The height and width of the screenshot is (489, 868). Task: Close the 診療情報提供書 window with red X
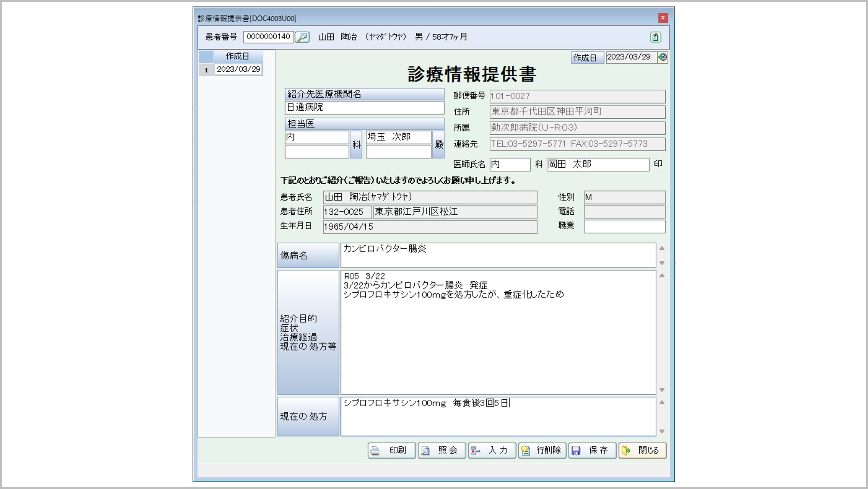click(x=663, y=18)
